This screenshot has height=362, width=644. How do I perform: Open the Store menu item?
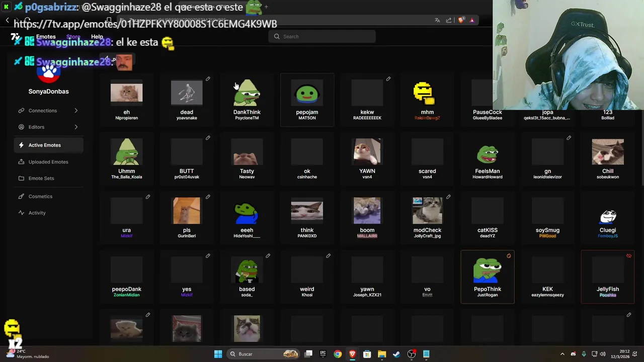[x=73, y=37]
